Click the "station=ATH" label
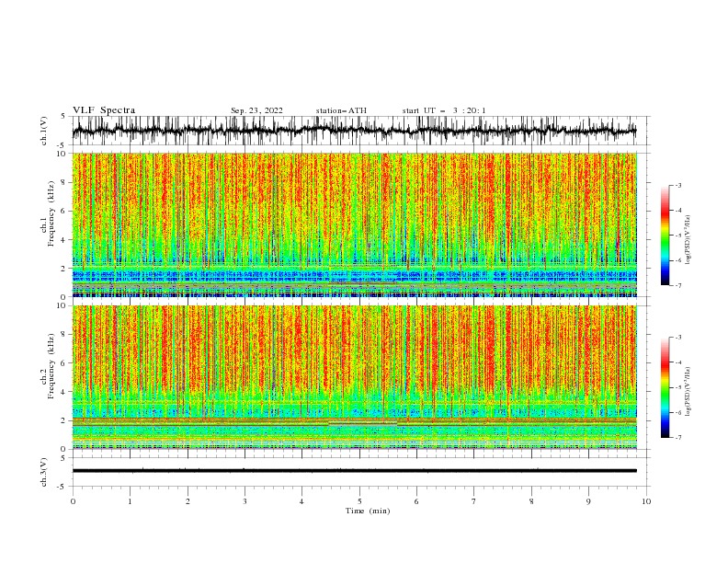 point(341,110)
